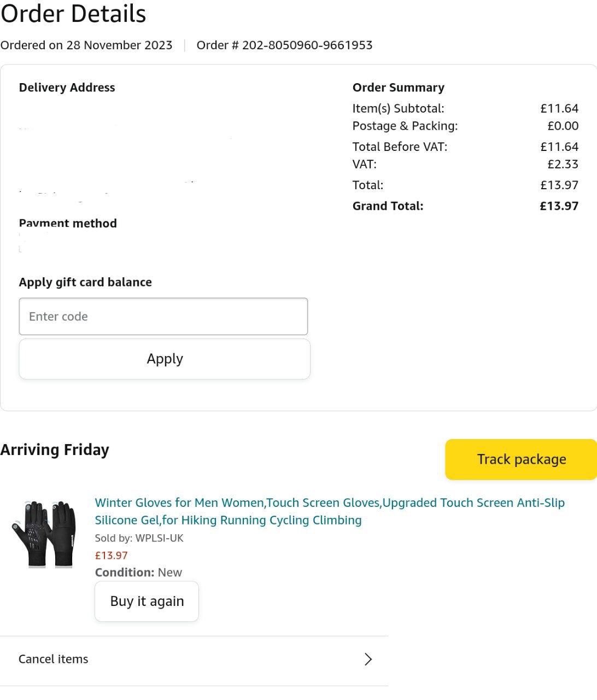Click the Order Summary heading
The image size is (597, 700).
(x=398, y=87)
